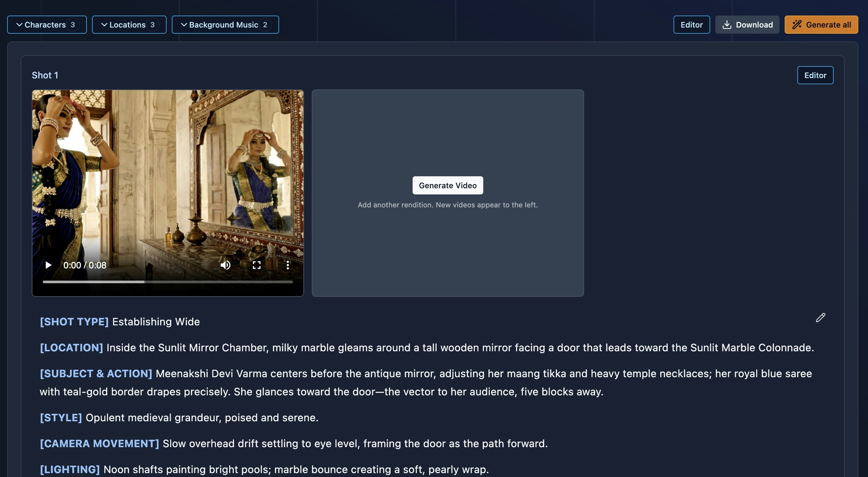This screenshot has width=868, height=477.
Task: Expand the Locations dropdown
Action: (x=129, y=24)
